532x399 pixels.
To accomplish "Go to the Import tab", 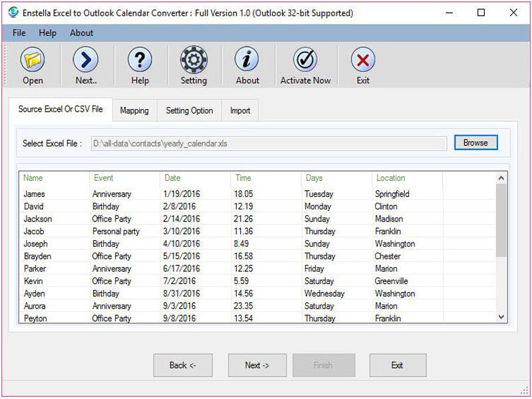I will pyautogui.click(x=240, y=110).
